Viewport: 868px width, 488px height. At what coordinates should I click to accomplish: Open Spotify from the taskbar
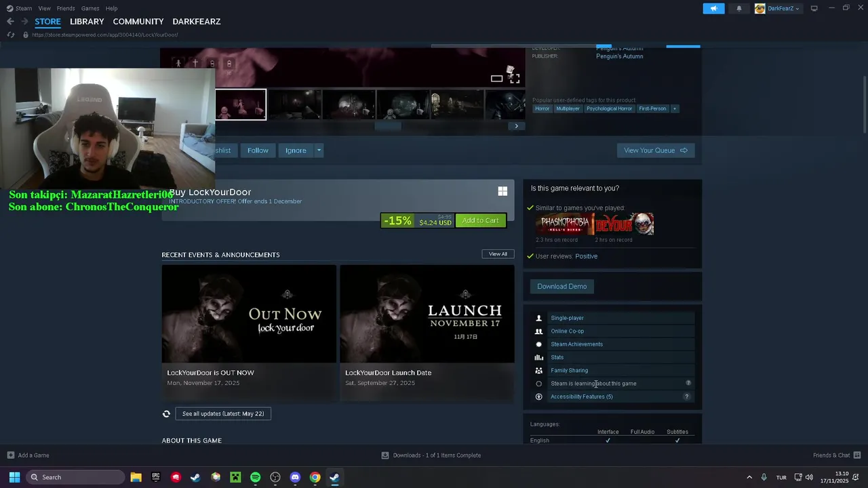255,477
